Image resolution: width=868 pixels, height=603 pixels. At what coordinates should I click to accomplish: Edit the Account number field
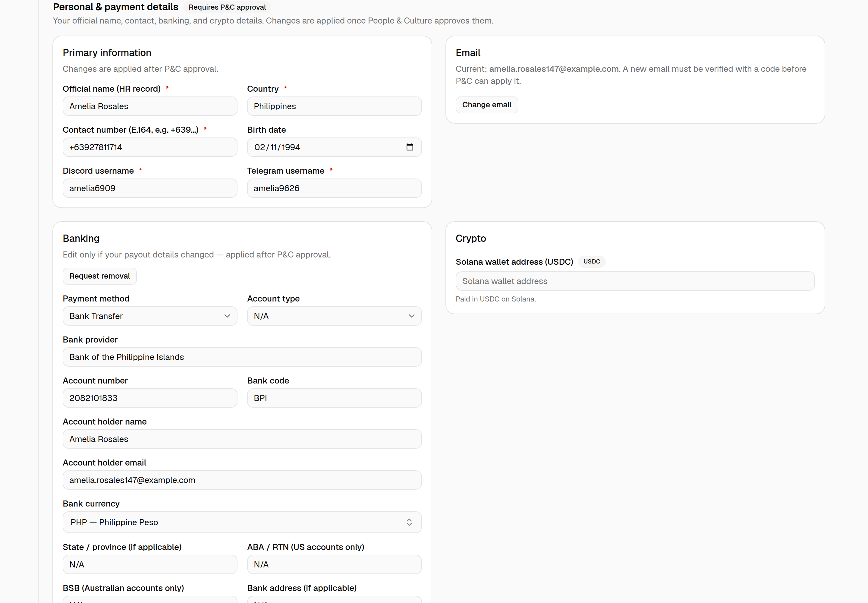point(150,398)
